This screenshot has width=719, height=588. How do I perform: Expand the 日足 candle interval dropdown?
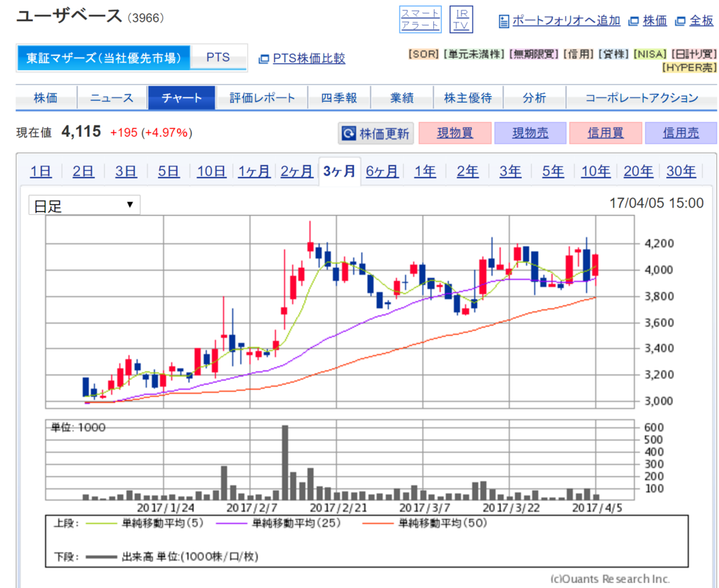(x=84, y=205)
